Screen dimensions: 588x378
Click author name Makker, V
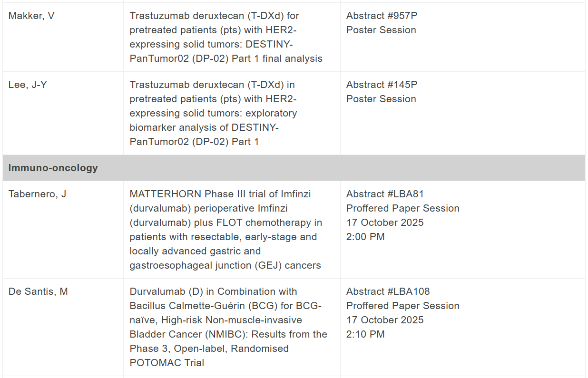pyautogui.click(x=31, y=16)
